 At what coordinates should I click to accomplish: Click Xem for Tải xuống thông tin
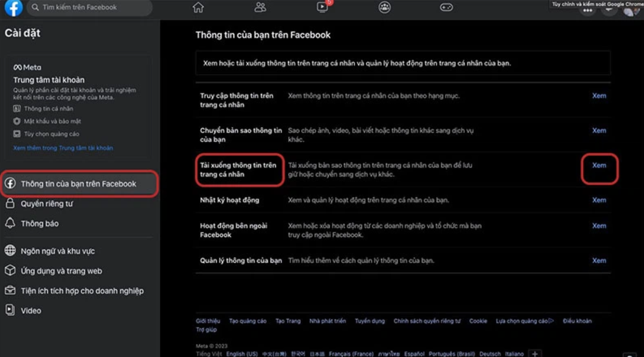(x=599, y=165)
